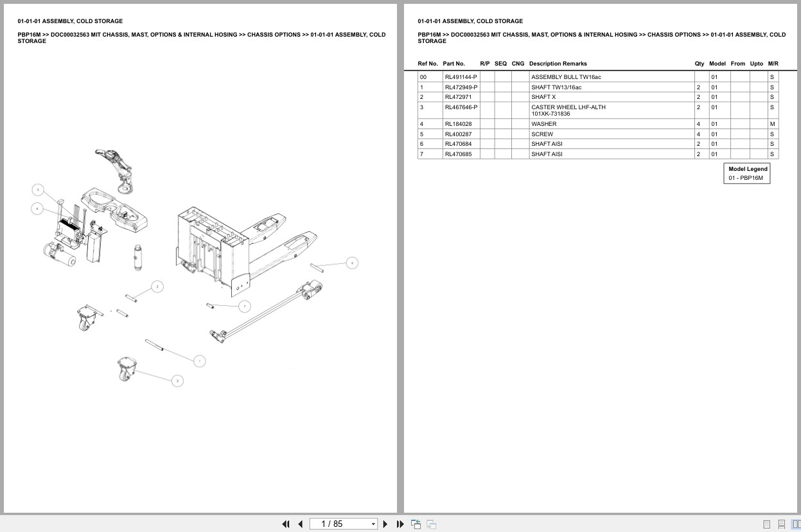This screenshot has width=801, height=532.
Task: Select part number RL491144-P
Action: pos(461,77)
